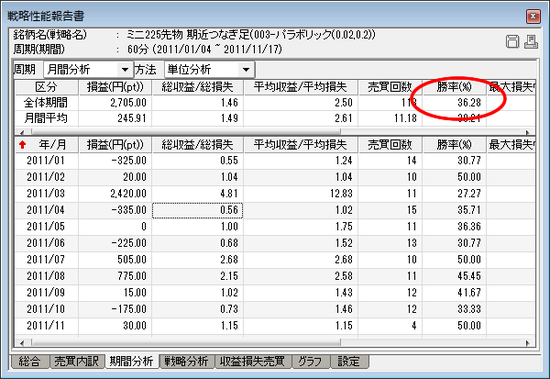Image resolution: width=550 pixels, height=379 pixels.
Task: Click the 775.00 profit cell
Action: pos(115,276)
